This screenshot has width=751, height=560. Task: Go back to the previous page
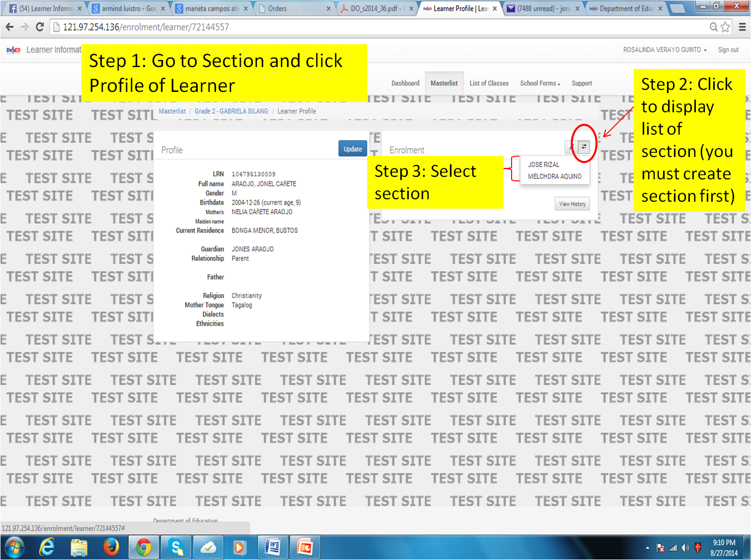click(x=9, y=27)
